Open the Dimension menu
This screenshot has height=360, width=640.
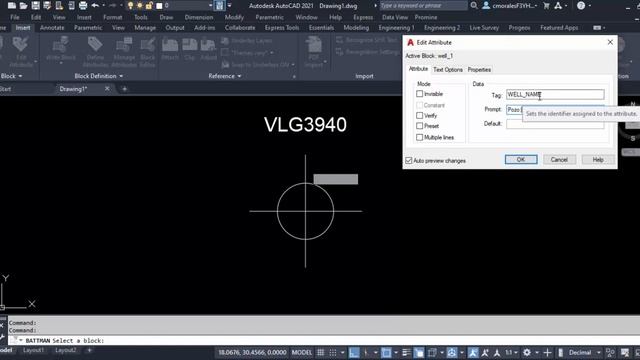click(x=199, y=17)
